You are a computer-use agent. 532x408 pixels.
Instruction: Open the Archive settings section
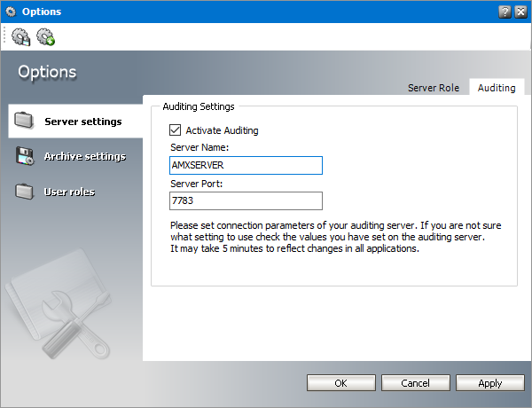tap(84, 157)
